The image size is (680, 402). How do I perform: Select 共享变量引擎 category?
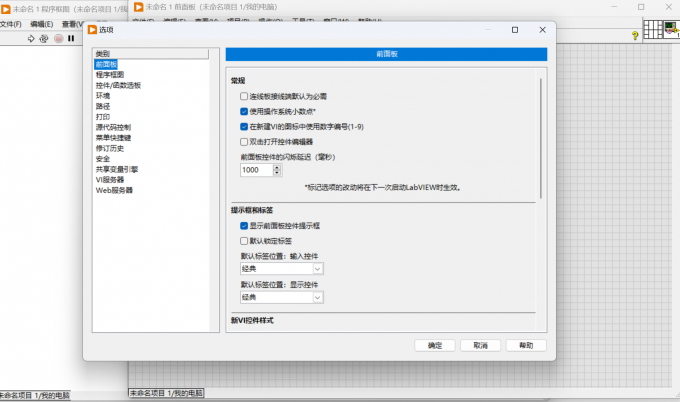point(117,169)
